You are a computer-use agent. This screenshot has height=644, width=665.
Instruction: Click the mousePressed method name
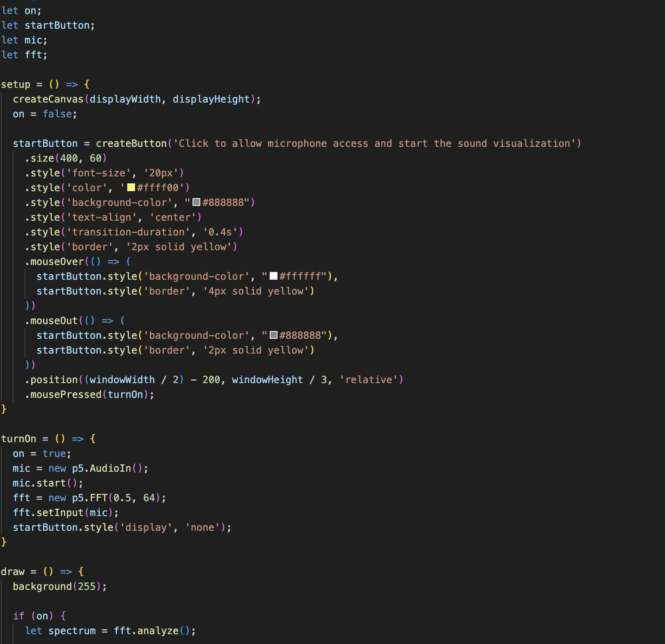[66, 395]
